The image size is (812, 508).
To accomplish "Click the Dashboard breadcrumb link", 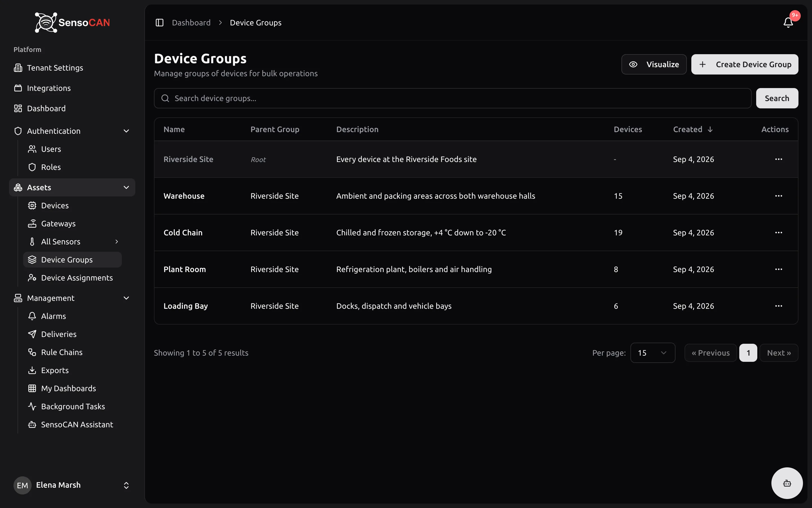I will tap(191, 23).
